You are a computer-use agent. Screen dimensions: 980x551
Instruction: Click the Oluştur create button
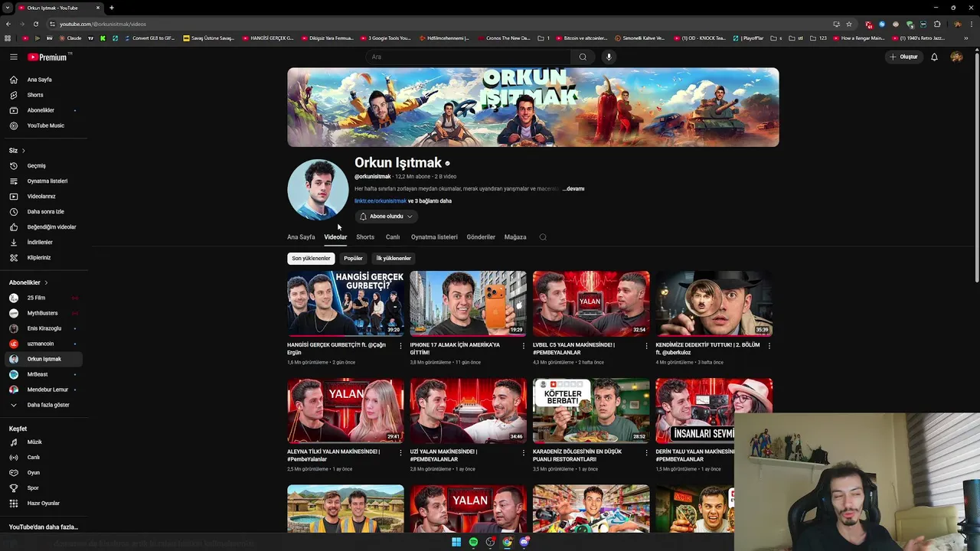click(903, 57)
